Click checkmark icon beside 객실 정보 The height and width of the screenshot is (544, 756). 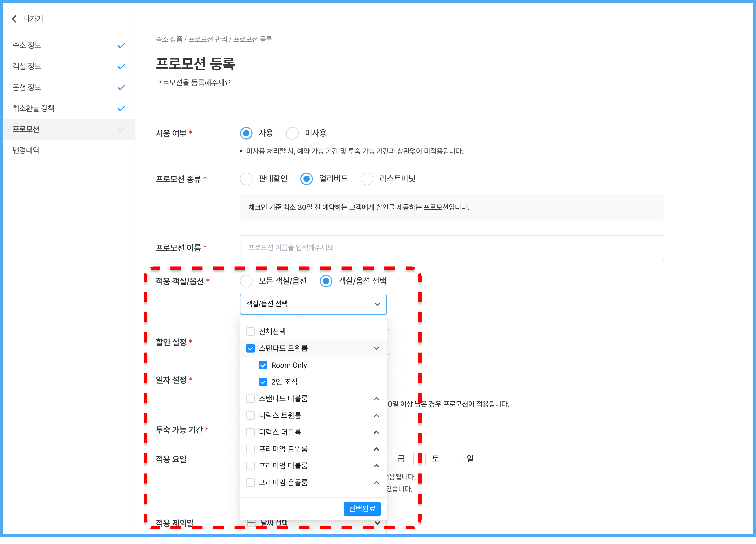[x=121, y=66]
